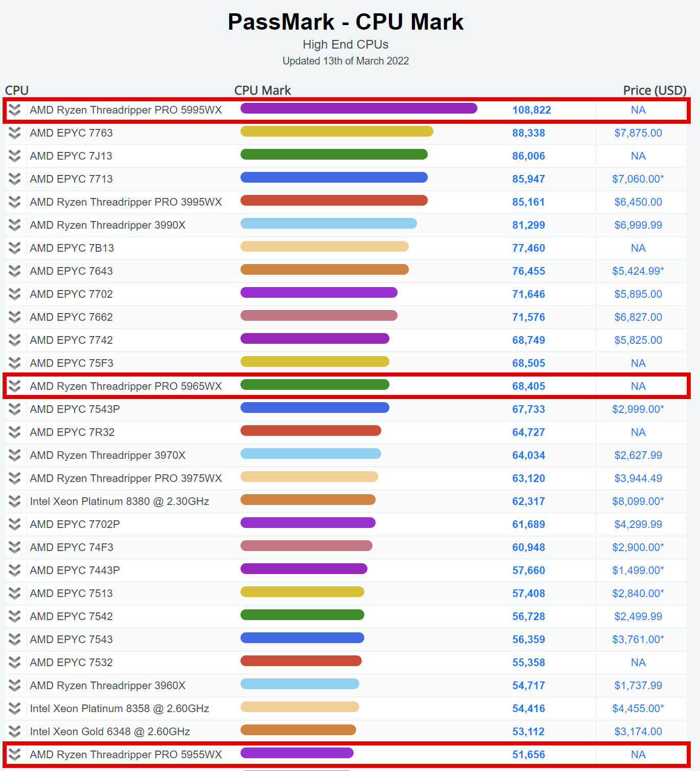Expand the Threadripper PRO 5965WX row chevron
The width and height of the screenshot is (700, 771).
tap(15, 386)
